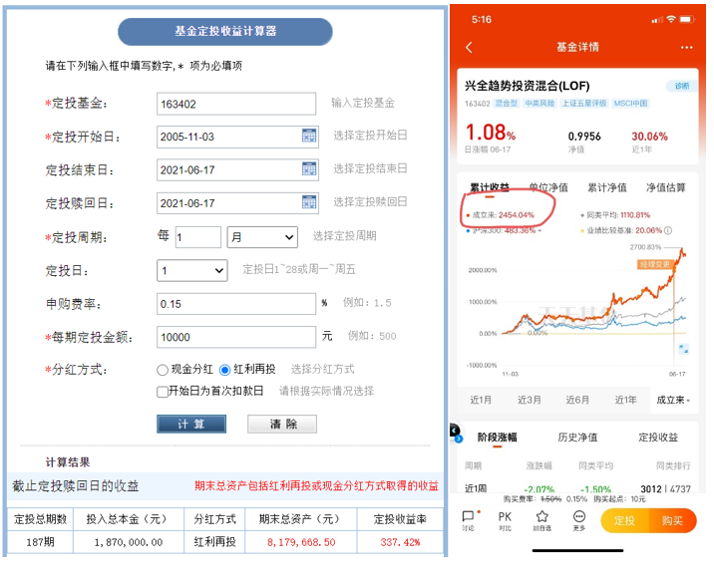
Task: Tap the orange 购买 button
Action: [672, 520]
